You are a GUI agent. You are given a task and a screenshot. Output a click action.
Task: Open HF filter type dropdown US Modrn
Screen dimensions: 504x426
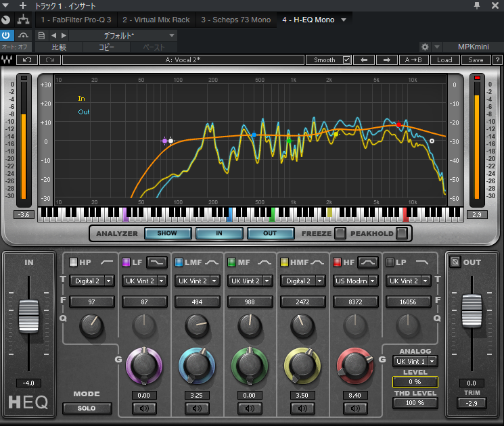click(355, 281)
